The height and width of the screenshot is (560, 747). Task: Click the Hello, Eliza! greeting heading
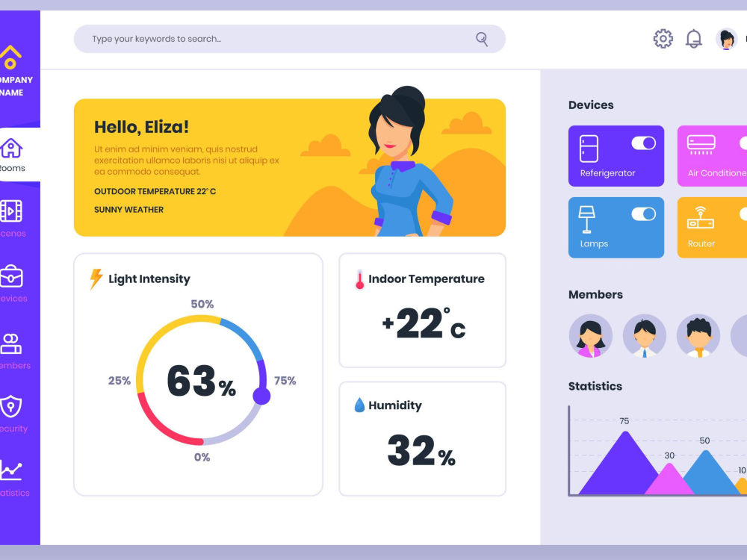point(141,127)
